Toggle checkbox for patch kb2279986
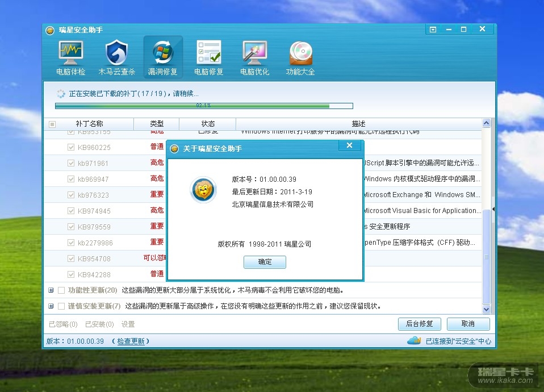 [x=71, y=243]
